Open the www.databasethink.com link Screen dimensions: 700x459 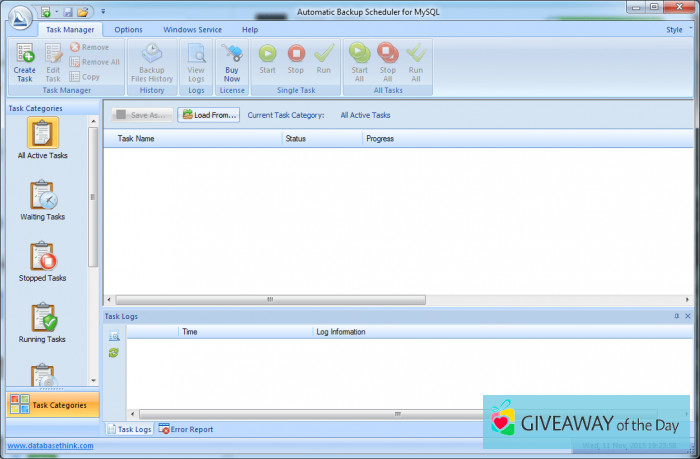point(50,446)
